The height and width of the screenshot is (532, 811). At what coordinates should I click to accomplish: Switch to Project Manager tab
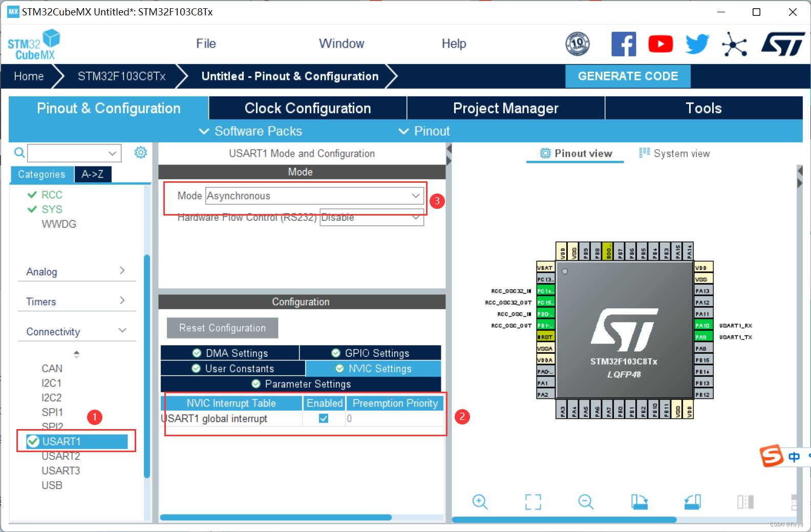[x=506, y=108]
